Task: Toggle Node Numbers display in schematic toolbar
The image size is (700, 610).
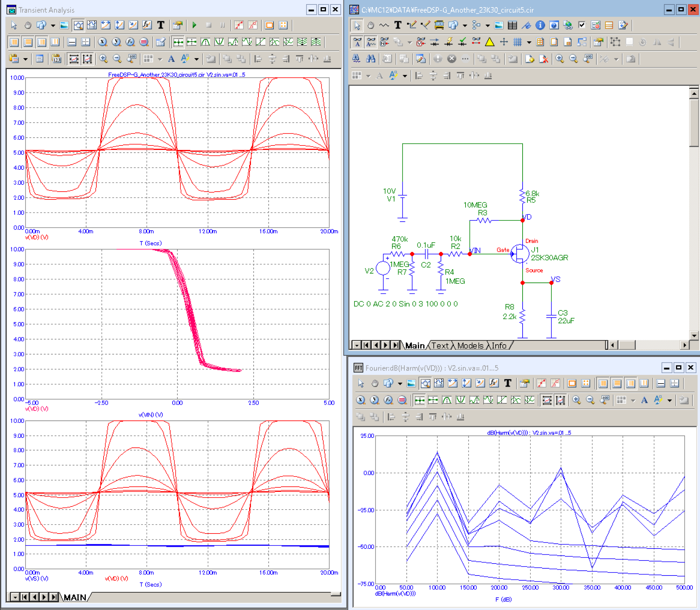Action: pos(385,42)
